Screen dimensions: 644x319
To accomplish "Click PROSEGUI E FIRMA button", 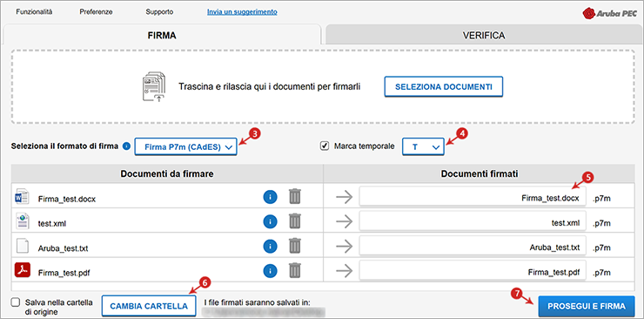I will [586, 306].
